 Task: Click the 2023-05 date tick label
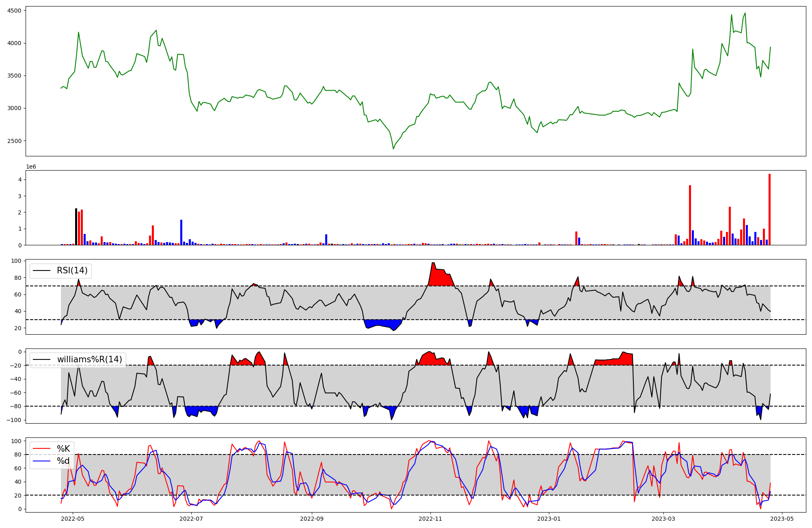(782, 518)
